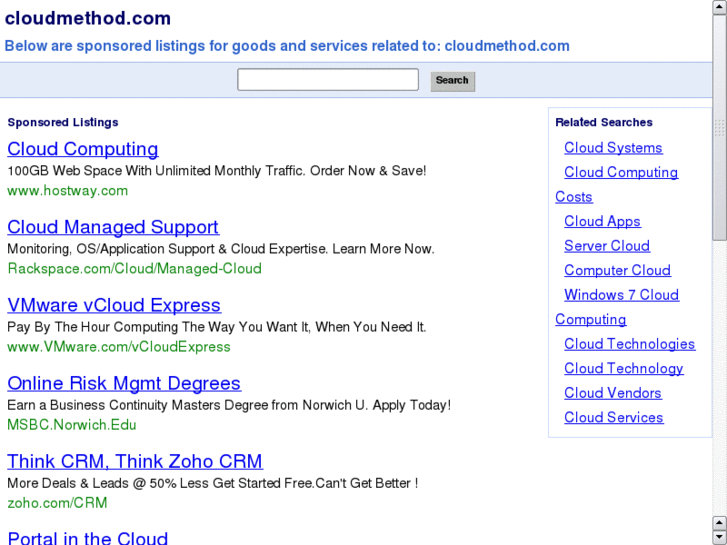
Task: Select Cloud Apps related search
Action: [x=602, y=221]
